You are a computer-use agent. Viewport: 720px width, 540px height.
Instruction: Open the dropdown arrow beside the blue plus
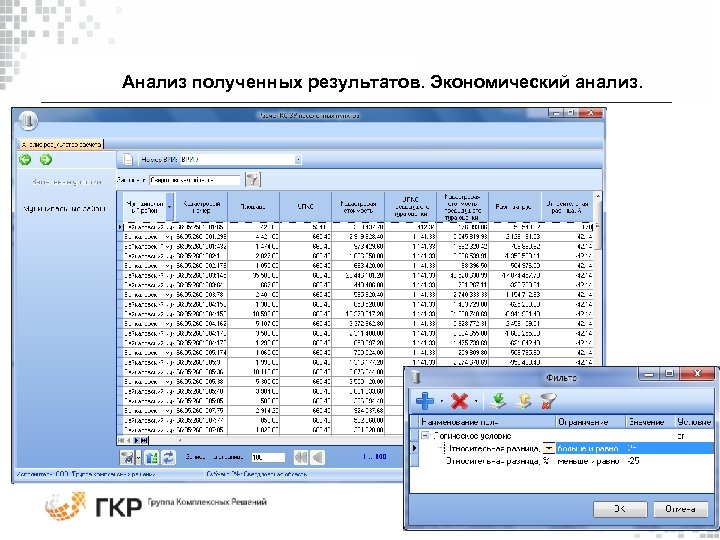point(441,402)
